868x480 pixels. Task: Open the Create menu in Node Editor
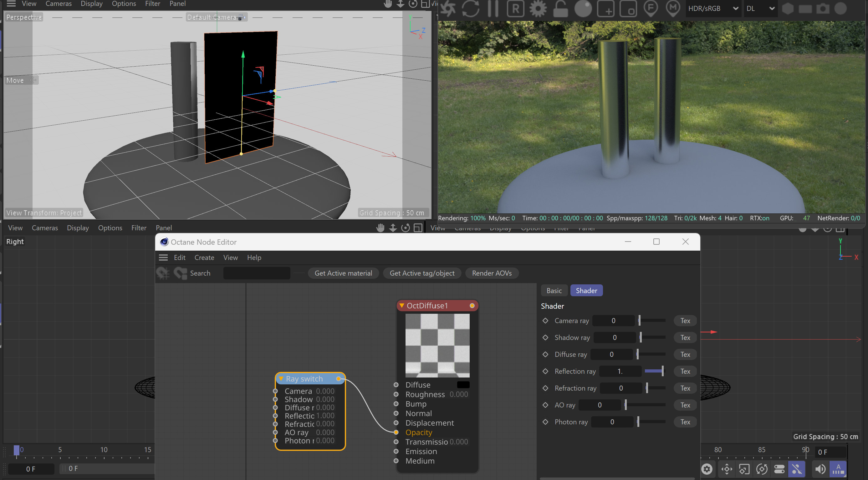(204, 257)
